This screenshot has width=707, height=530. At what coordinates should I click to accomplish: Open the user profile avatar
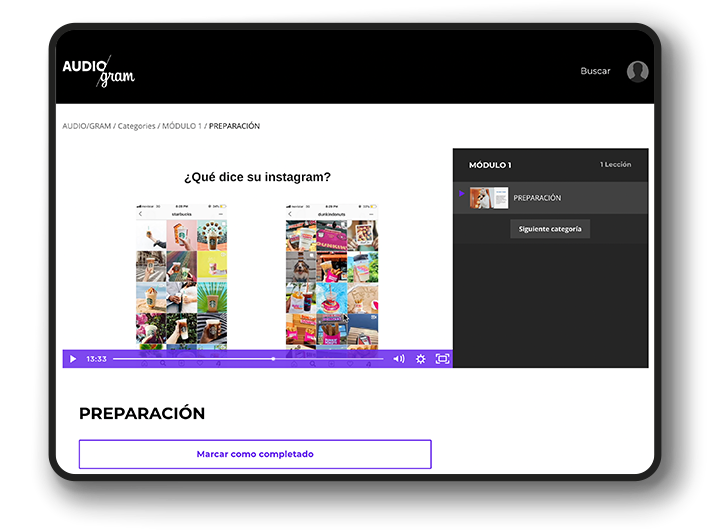point(638,71)
